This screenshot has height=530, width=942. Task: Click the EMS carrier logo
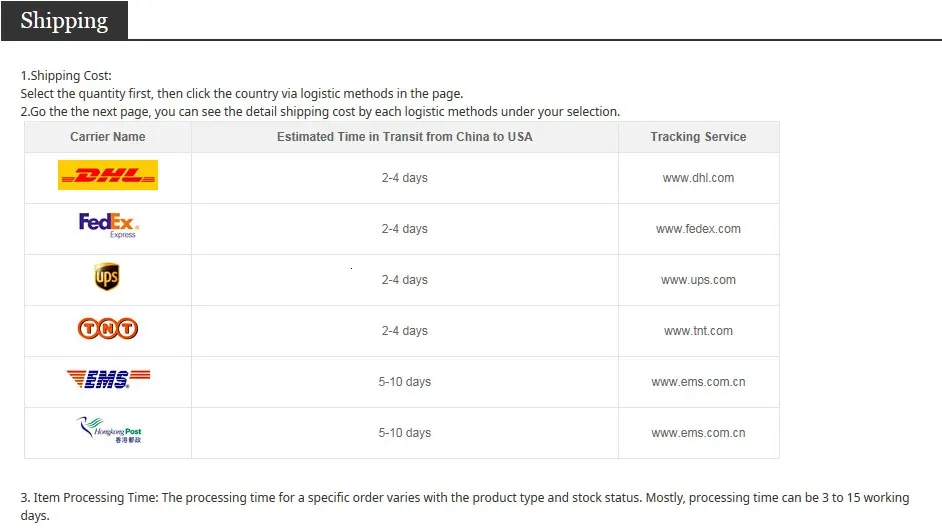108,379
